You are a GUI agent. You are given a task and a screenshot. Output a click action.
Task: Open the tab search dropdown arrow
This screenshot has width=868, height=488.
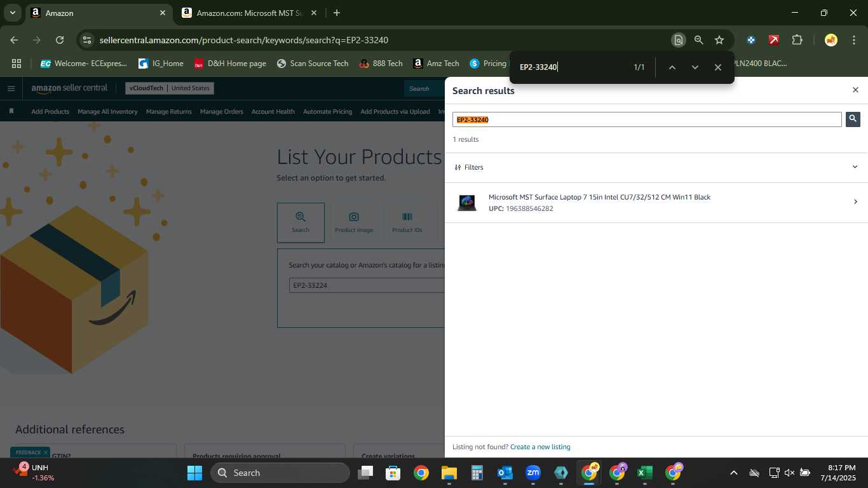[12, 13]
